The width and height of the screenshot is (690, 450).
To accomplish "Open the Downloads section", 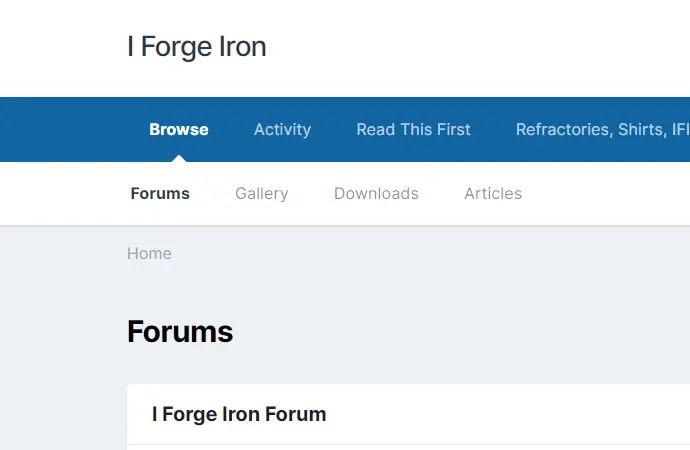I will pyautogui.click(x=376, y=194).
